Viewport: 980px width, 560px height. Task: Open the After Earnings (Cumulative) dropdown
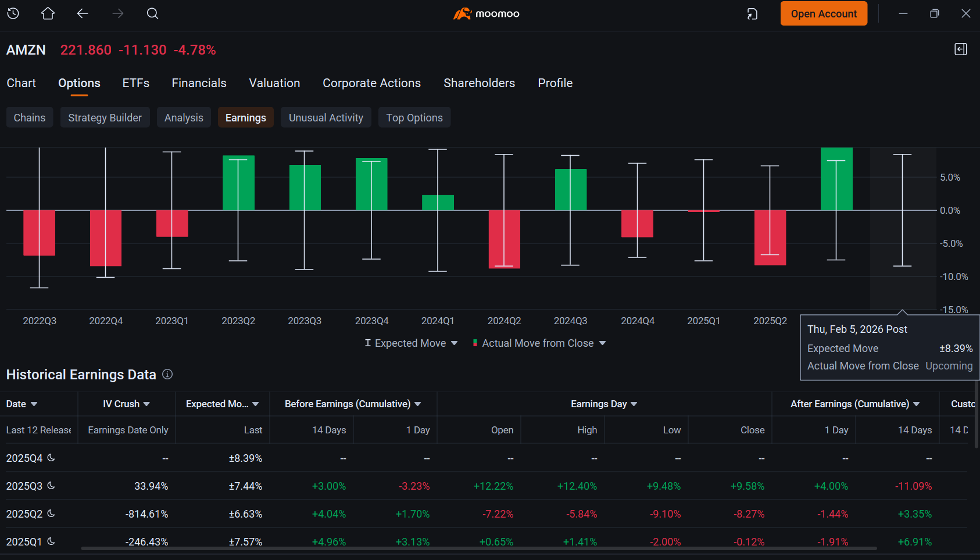point(916,404)
